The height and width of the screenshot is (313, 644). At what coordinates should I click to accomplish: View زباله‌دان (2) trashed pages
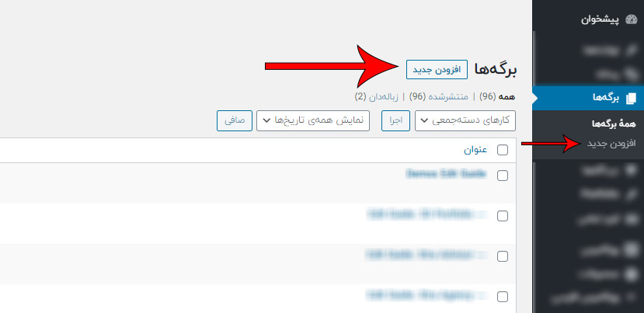pos(377,96)
